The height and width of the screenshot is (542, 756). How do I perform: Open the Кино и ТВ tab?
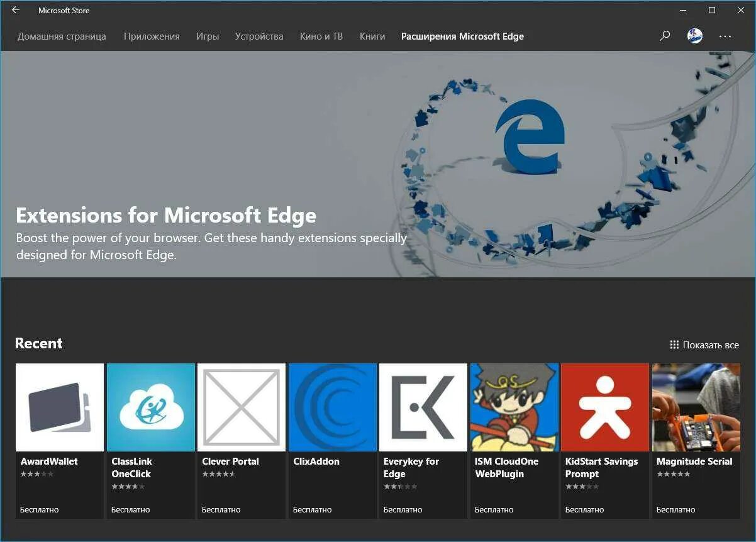coord(321,36)
